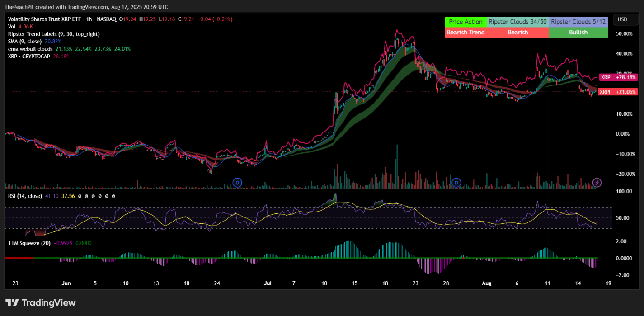Select the Ripster Clouds 5/12 header
This screenshot has height=316, width=644.
click(578, 21)
